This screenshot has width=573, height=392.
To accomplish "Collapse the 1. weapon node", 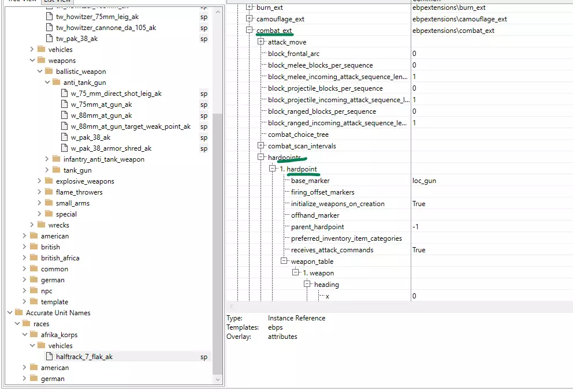I will tap(296, 272).
